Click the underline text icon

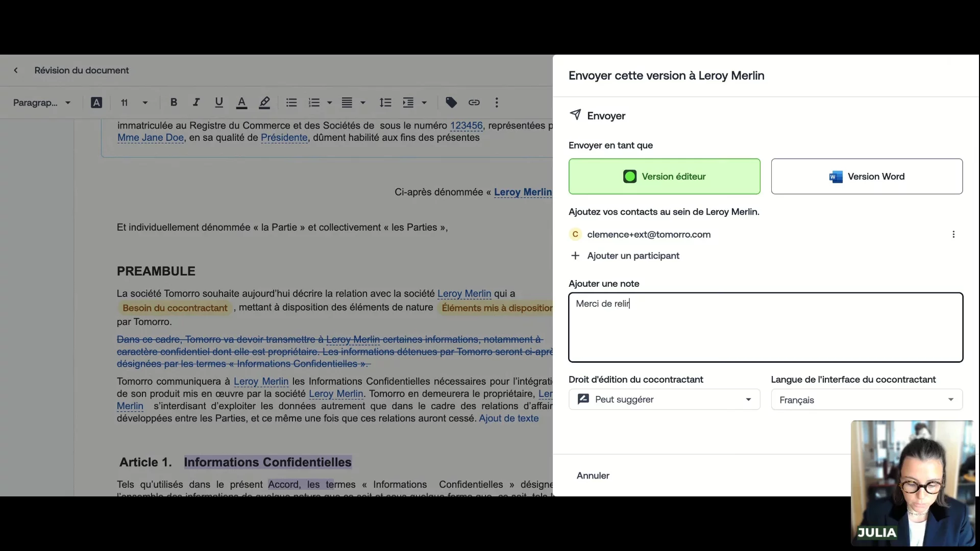coord(219,103)
